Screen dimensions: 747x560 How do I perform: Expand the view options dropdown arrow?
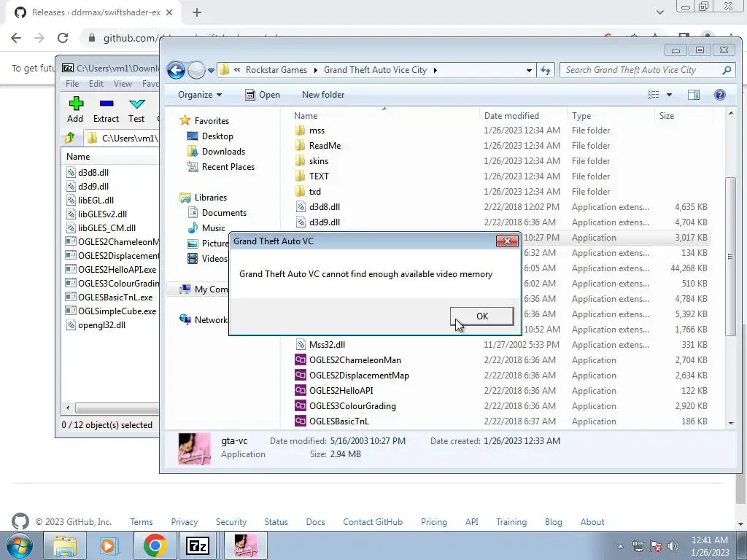[x=669, y=95]
